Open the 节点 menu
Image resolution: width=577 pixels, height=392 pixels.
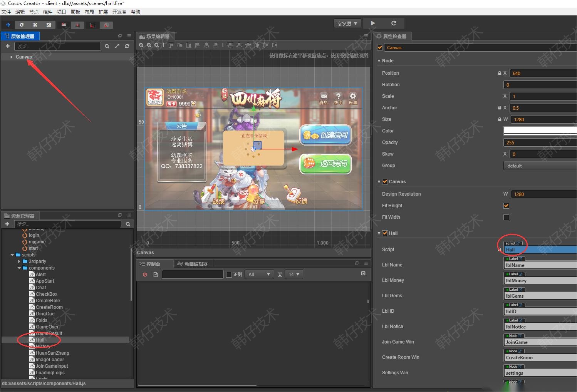pos(34,12)
